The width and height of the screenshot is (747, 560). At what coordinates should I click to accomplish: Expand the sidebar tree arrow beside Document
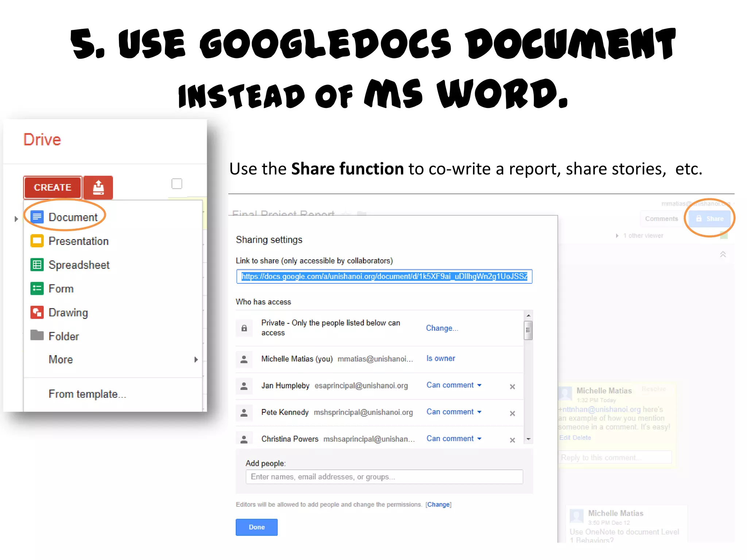click(x=16, y=219)
